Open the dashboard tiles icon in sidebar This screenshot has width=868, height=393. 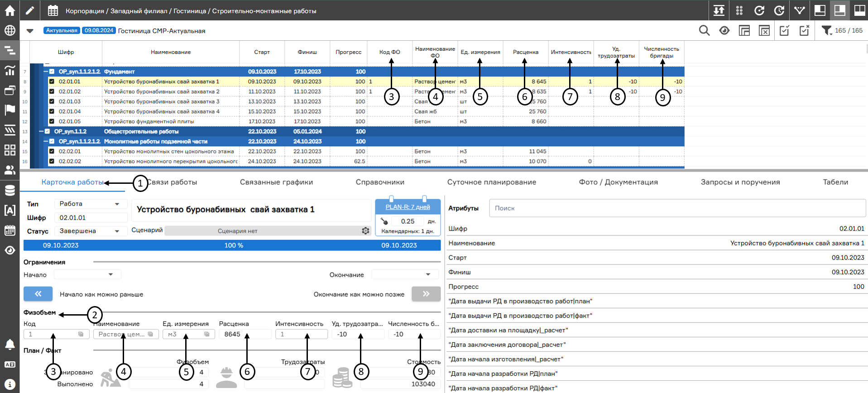(10, 150)
